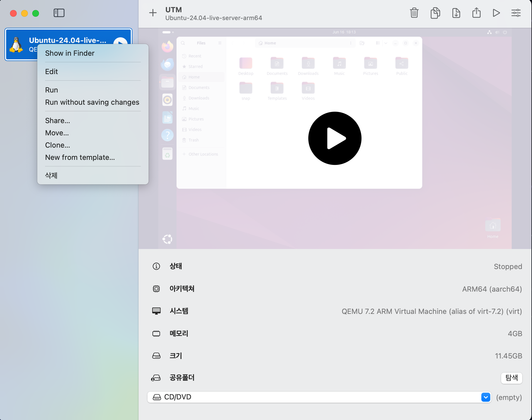Click the Tux penguin icon in the sidebar
This screenshot has width=532, height=420.
16,45
